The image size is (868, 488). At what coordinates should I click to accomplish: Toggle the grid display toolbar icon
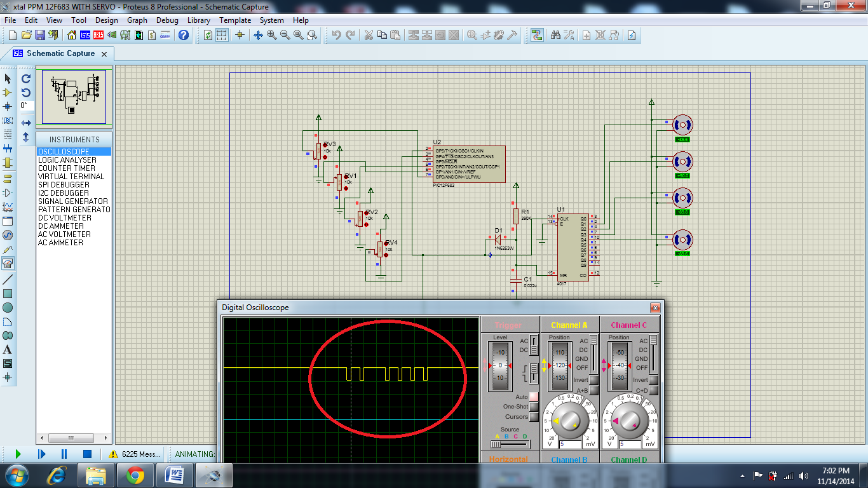[x=221, y=35]
